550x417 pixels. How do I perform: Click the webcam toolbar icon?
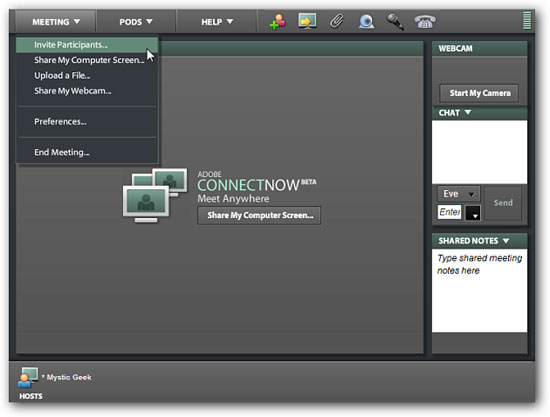point(366,21)
